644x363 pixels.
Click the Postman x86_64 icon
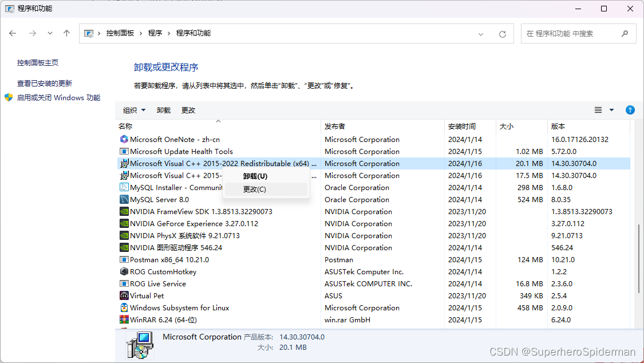[x=124, y=259]
